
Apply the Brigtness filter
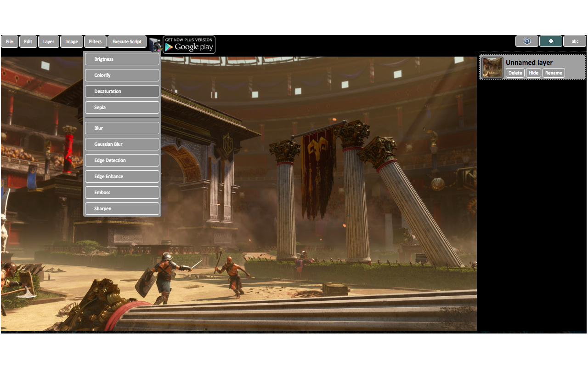pyautogui.click(x=122, y=59)
